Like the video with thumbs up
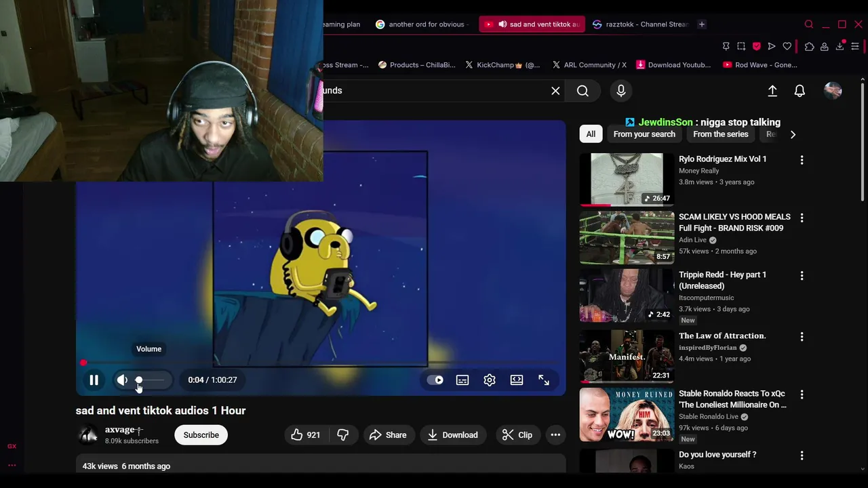868x488 pixels. click(x=305, y=435)
